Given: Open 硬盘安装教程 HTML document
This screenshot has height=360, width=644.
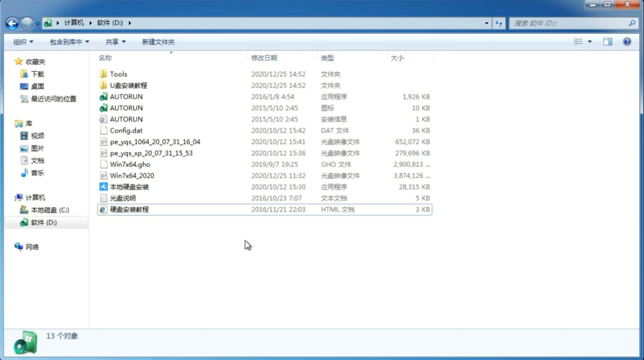Looking at the screenshot, I should coord(129,209).
